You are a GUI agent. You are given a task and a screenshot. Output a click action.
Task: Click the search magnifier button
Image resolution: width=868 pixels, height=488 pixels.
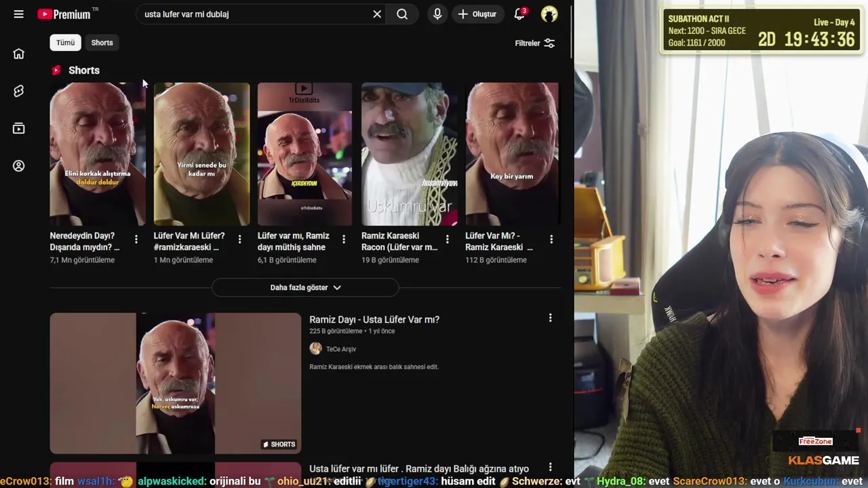click(402, 14)
